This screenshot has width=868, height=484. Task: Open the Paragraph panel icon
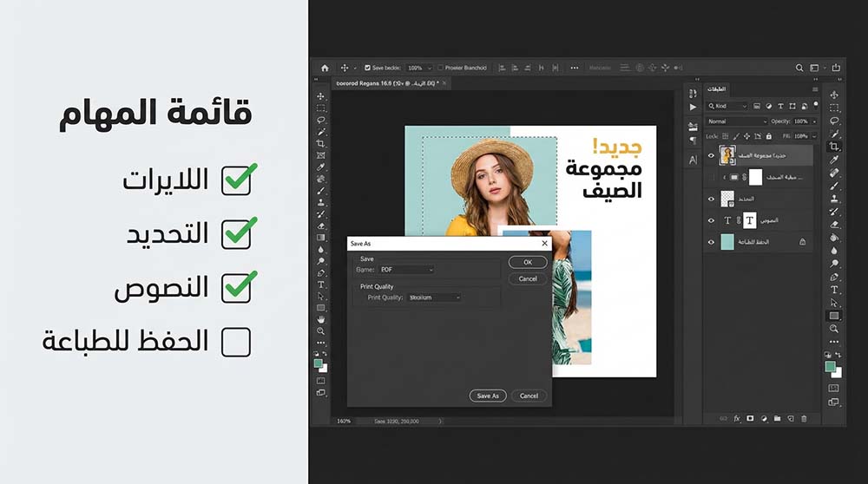(693, 141)
